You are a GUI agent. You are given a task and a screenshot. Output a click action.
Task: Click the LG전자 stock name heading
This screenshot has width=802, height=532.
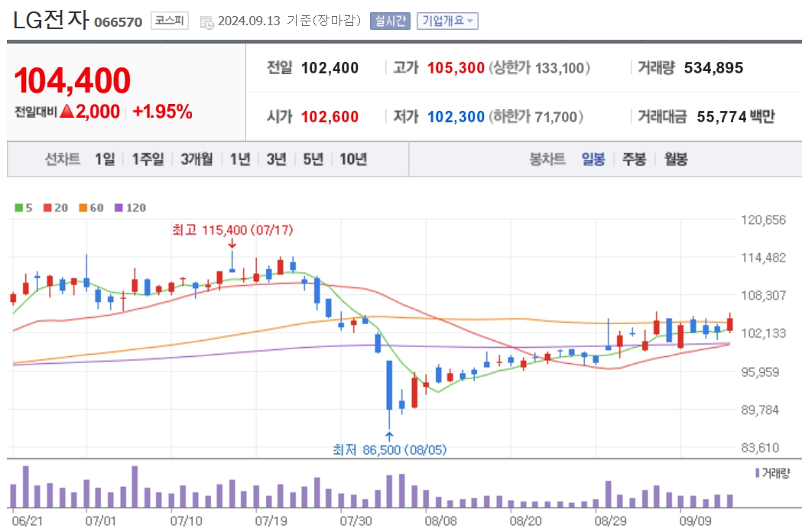50,20
